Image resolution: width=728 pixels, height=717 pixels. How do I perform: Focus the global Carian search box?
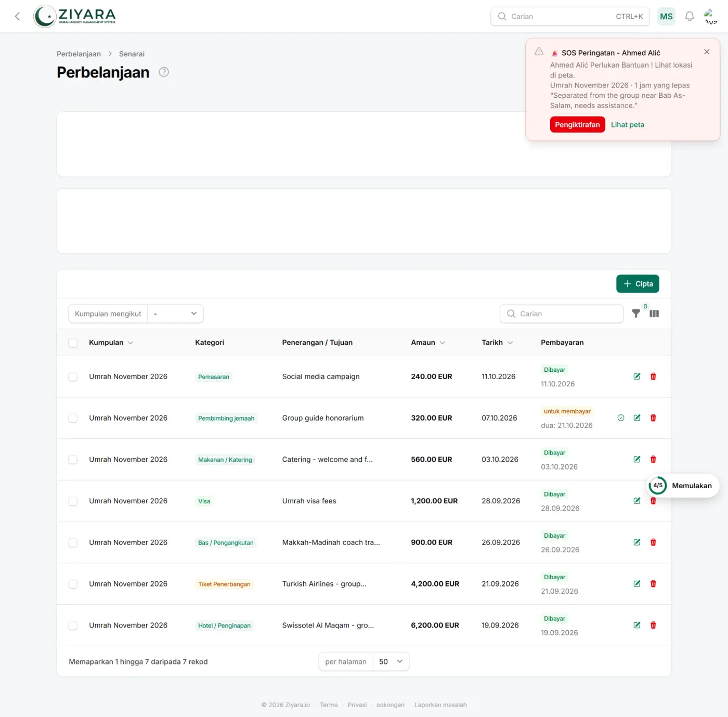point(570,16)
